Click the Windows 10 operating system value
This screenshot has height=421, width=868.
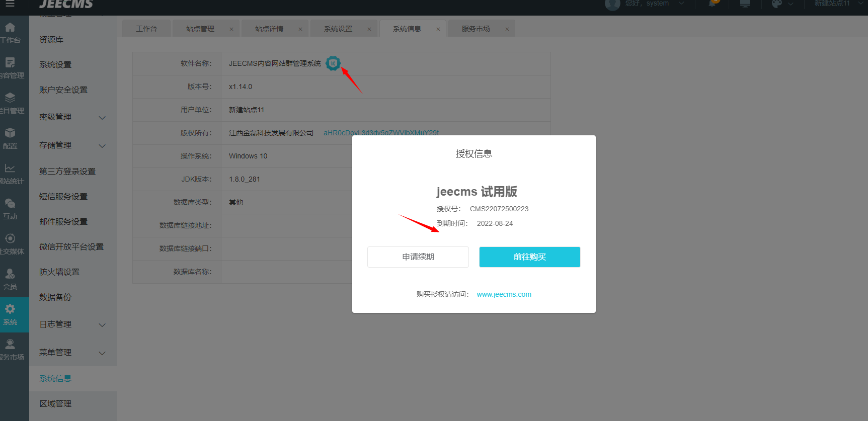pos(248,156)
